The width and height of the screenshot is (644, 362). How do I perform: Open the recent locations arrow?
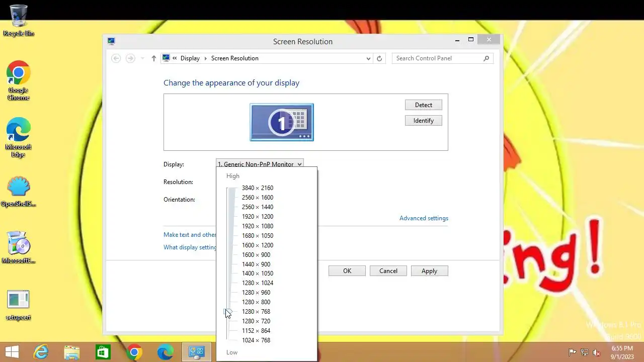point(142,58)
